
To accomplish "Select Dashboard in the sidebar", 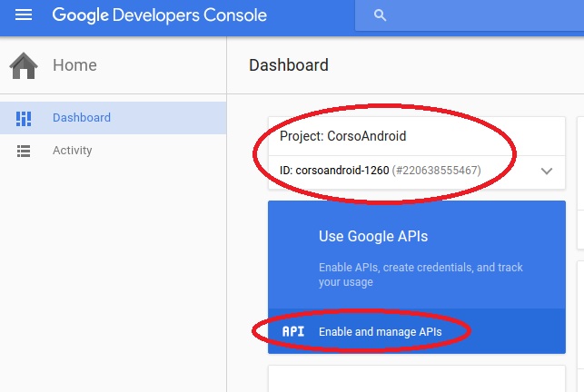I will (113, 118).
